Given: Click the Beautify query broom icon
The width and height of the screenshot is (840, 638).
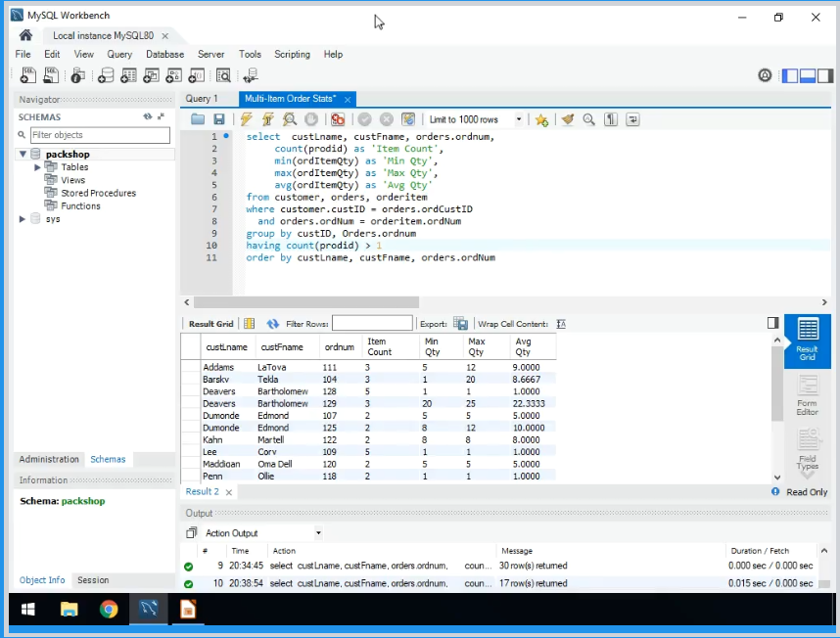Looking at the screenshot, I should 567,119.
